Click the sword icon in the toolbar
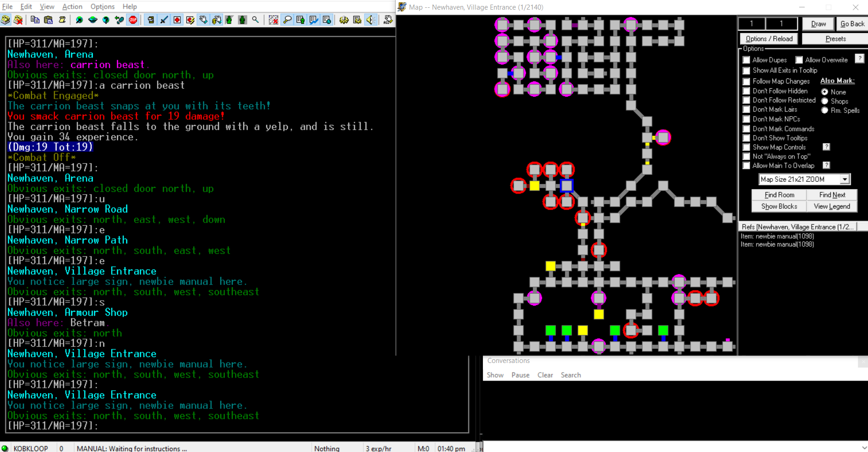Viewport: 868px width, 452px height. (x=164, y=20)
